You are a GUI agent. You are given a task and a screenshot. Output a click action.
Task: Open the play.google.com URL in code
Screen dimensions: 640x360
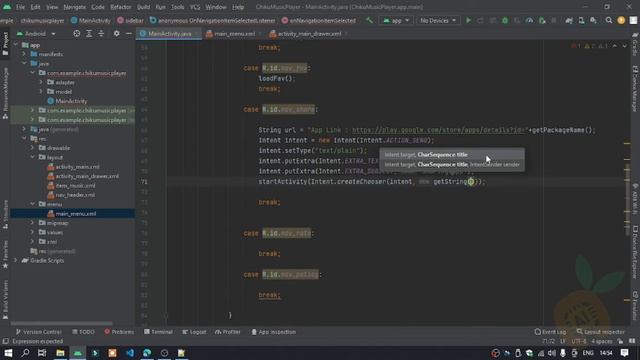tap(440, 130)
